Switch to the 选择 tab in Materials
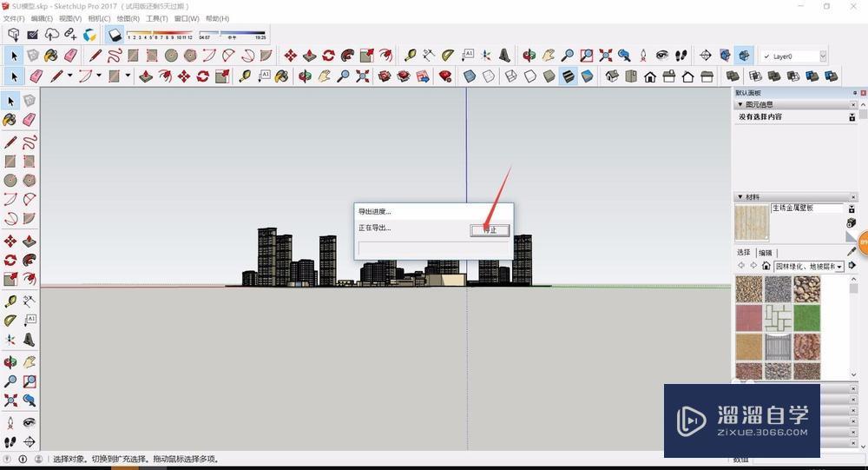This screenshot has height=470, width=868. pyautogui.click(x=744, y=252)
